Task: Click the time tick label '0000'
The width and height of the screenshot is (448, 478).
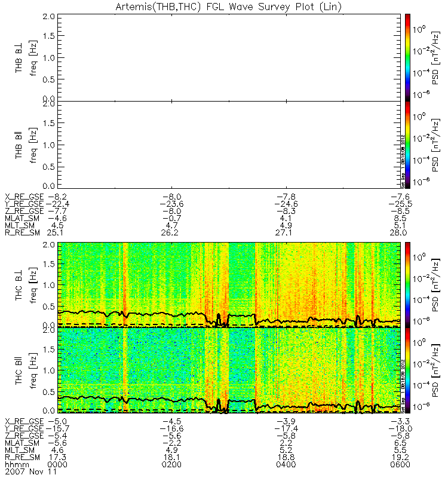Action: click(x=57, y=465)
